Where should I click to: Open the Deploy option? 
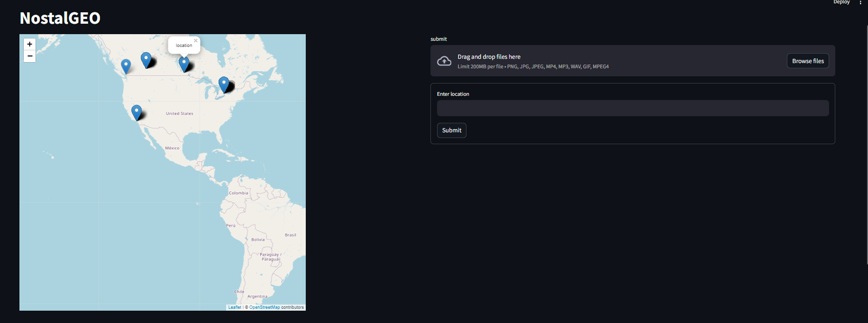[841, 2]
